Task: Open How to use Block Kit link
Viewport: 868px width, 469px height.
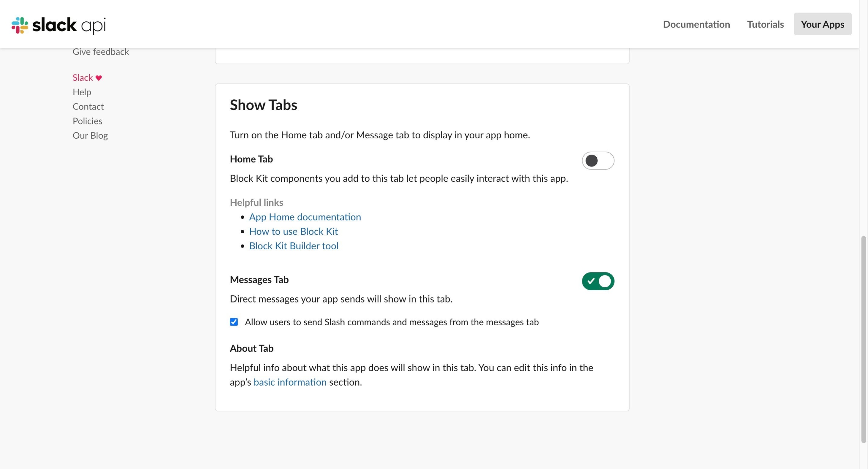Action: point(293,231)
